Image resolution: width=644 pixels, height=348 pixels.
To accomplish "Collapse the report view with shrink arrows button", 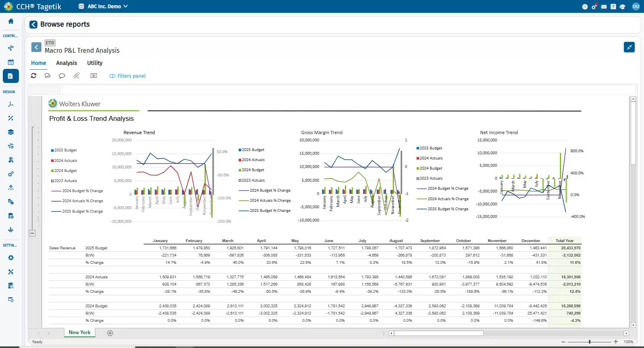I will (629, 47).
